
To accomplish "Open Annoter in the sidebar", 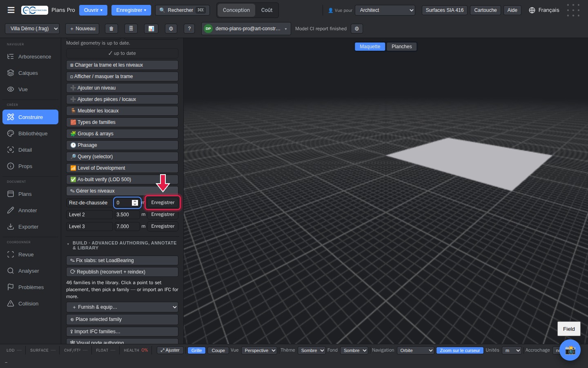I will (31, 211).
